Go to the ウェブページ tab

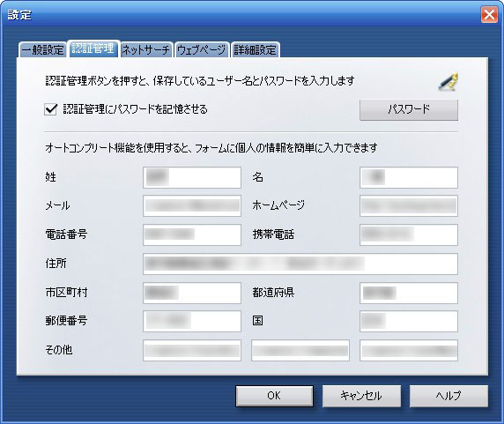point(201,50)
